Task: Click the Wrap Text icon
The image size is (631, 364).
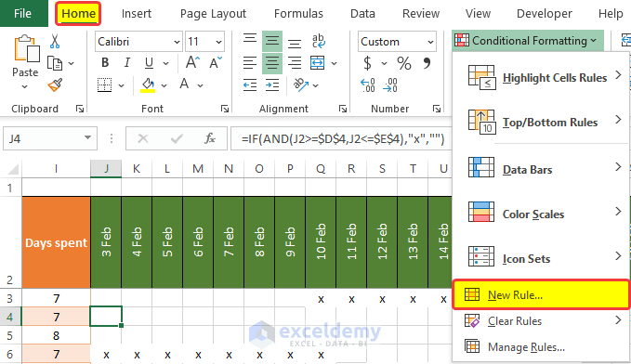Action: coord(319,41)
